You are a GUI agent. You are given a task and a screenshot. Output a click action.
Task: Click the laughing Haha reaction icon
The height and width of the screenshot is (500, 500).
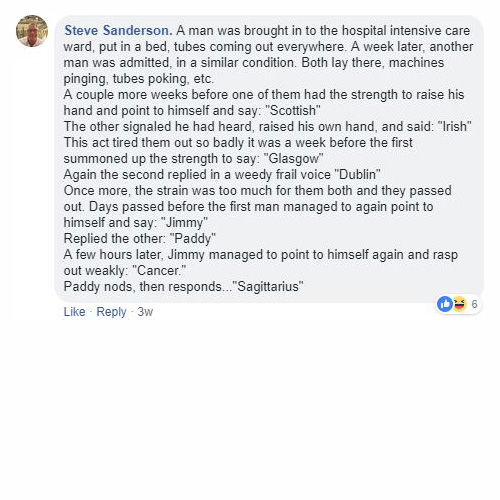459,304
